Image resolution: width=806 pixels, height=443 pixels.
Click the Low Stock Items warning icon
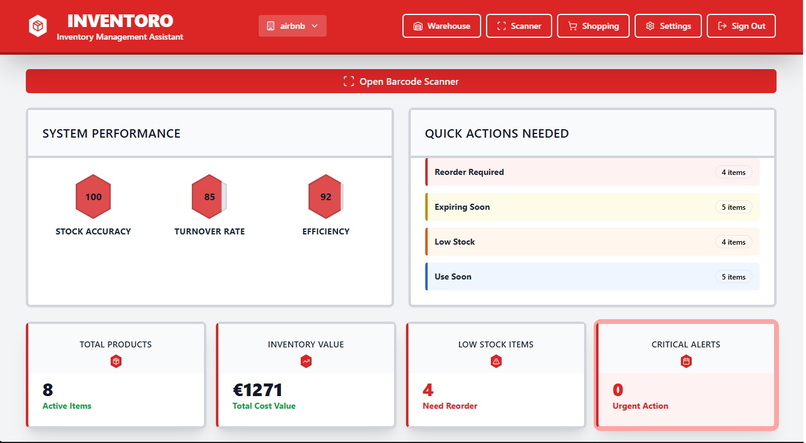click(496, 362)
